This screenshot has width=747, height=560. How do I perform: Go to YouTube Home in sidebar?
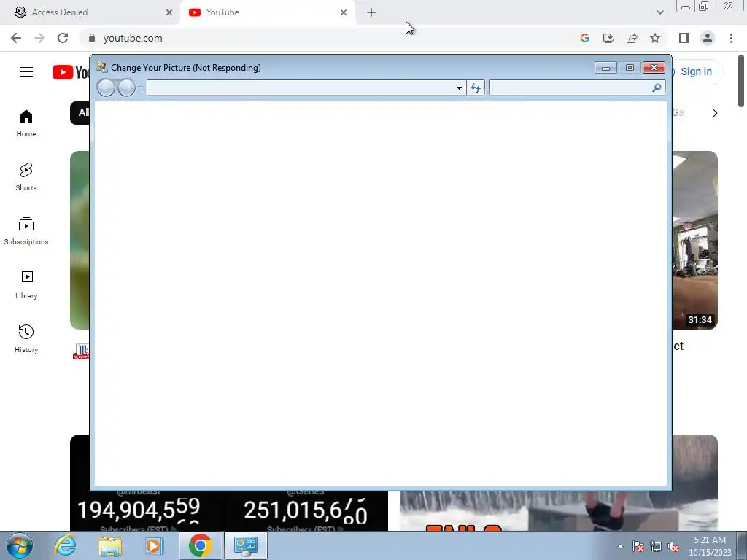coord(26,123)
